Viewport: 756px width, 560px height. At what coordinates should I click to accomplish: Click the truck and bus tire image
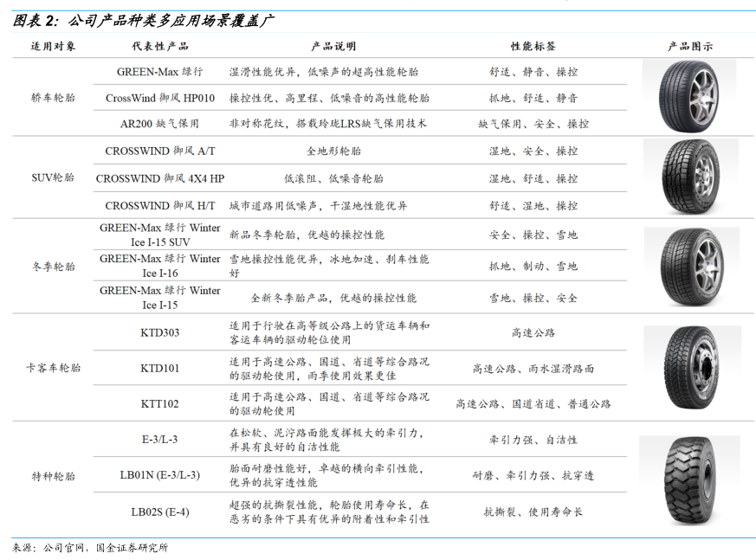click(689, 367)
